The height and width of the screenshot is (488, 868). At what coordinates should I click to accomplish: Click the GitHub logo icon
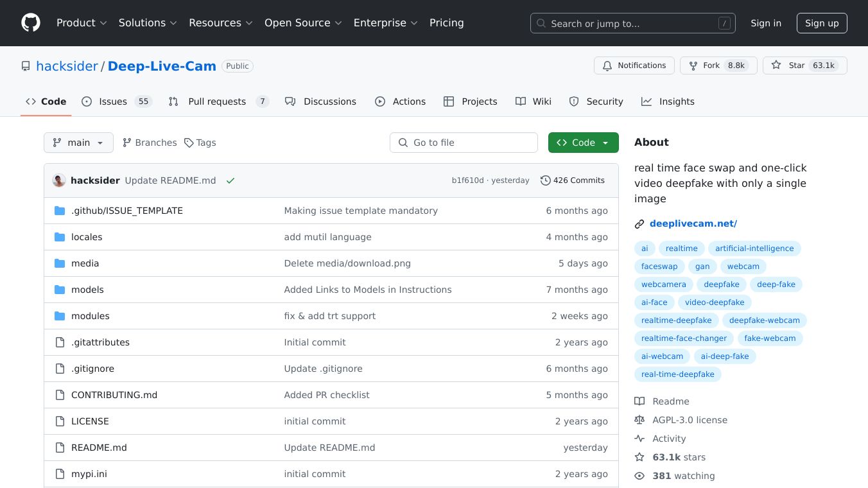point(31,23)
